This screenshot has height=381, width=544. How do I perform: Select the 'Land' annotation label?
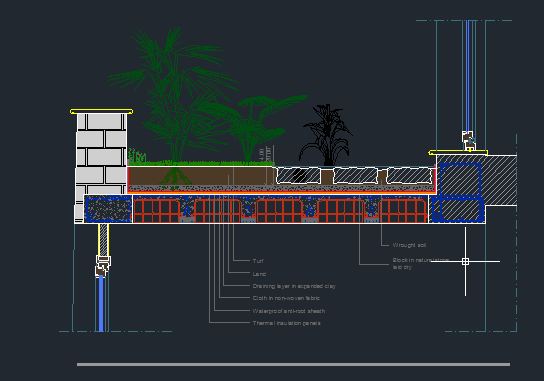click(x=259, y=274)
